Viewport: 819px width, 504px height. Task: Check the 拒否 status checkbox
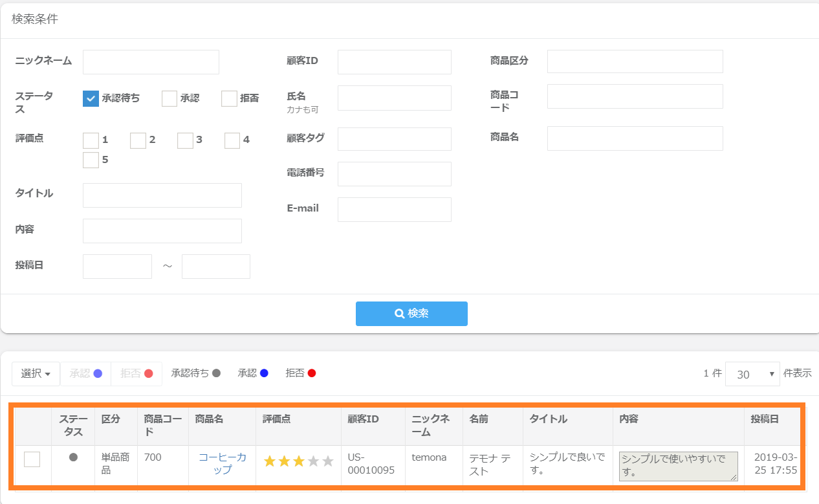(x=229, y=98)
